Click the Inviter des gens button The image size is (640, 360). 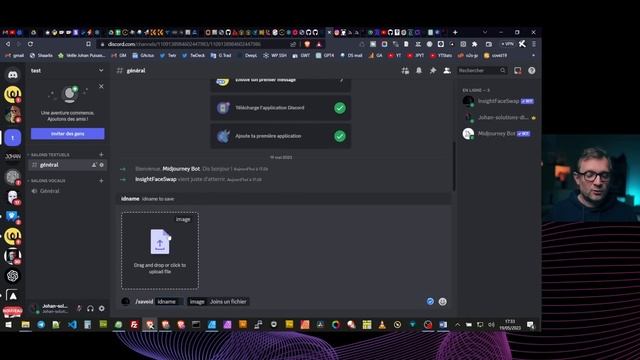coord(67,133)
